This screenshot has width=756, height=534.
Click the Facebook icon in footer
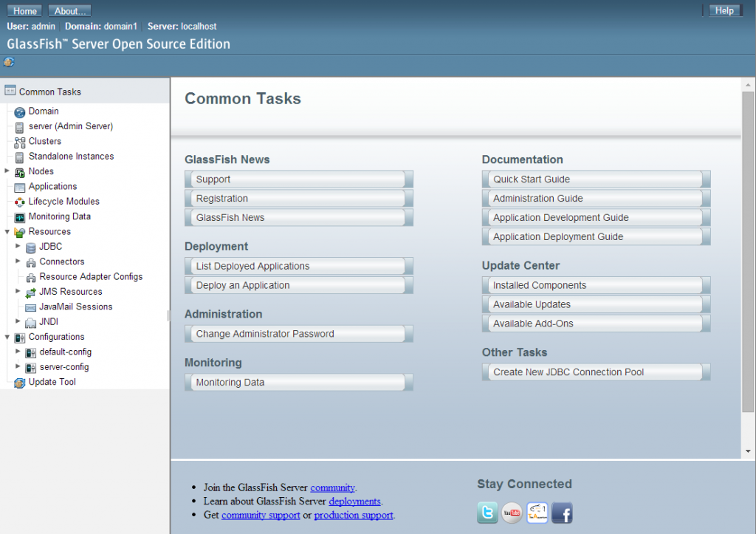pos(562,512)
